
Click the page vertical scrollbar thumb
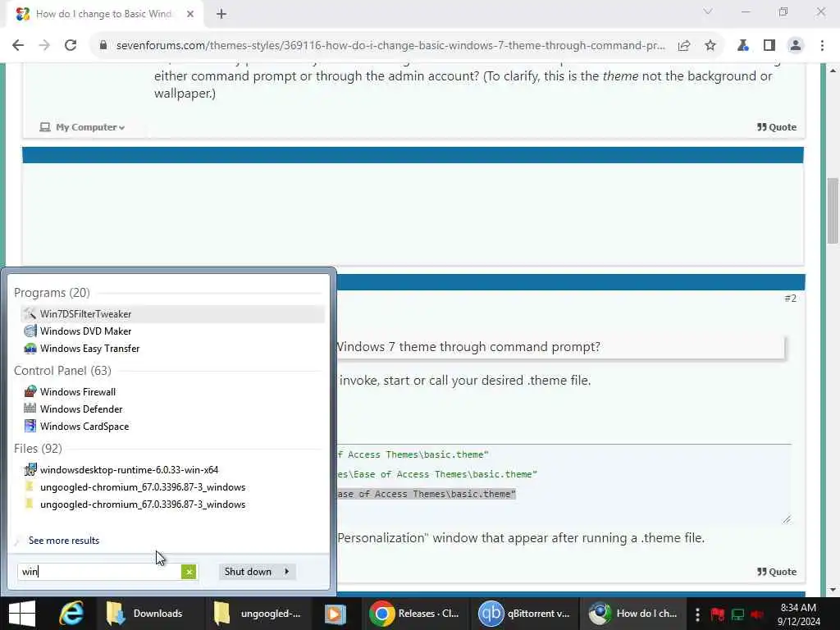point(833,209)
